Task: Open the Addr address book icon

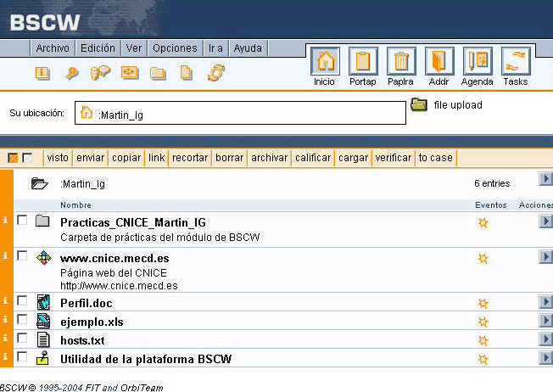Action: 438,62
